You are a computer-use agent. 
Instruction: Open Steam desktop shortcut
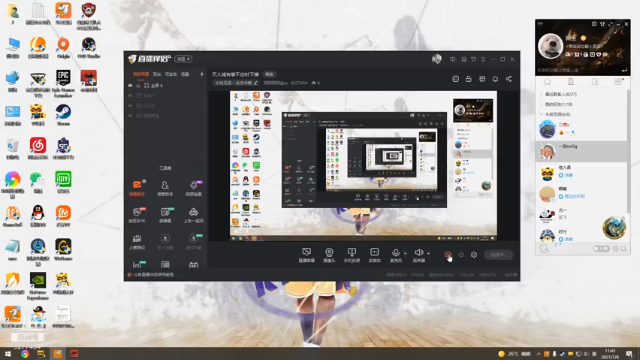(63, 115)
